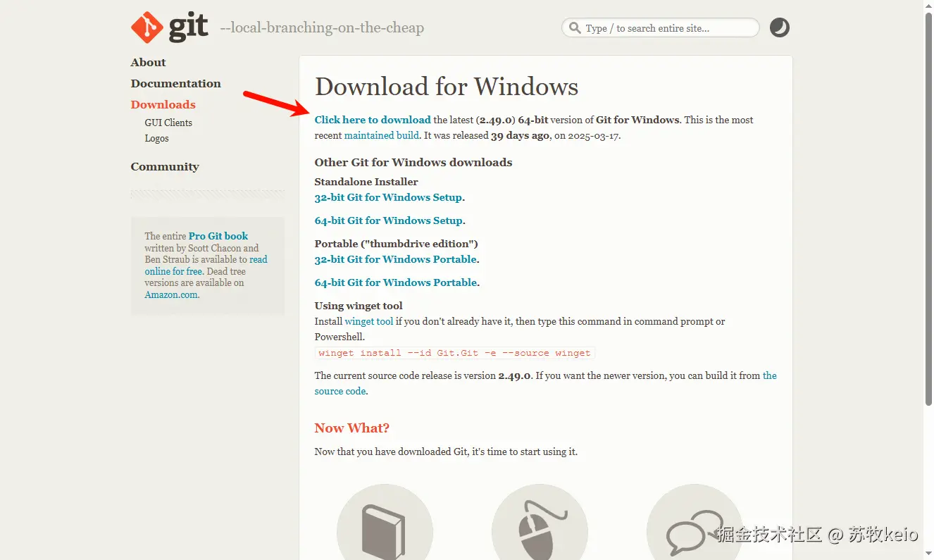934x560 pixels.
Task: Open the Documentation section
Action: [x=175, y=84]
